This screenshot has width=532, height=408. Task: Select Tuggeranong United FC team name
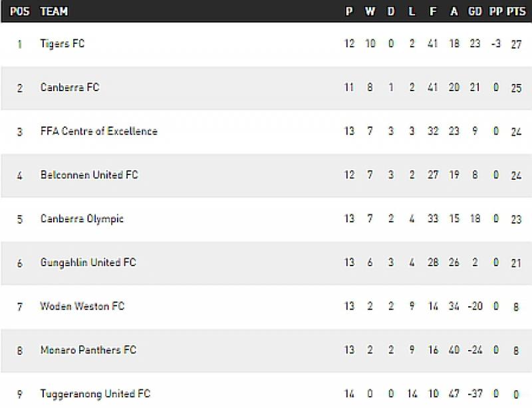pos(95,393)
